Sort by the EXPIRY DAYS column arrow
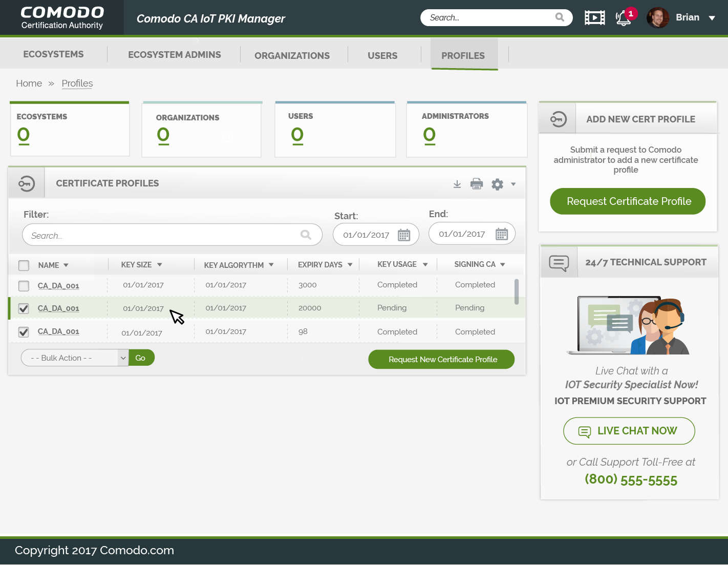728x565 pixels. click(350, 265)
